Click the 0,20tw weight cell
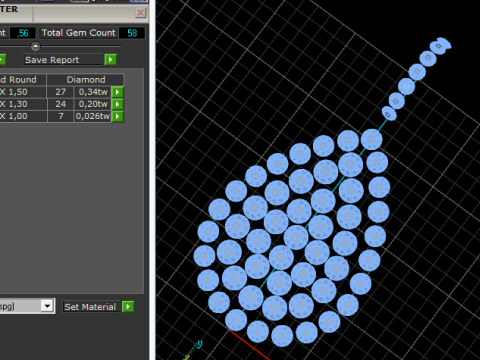The height and width of the screenshot is (360, 480). [93, 104]
